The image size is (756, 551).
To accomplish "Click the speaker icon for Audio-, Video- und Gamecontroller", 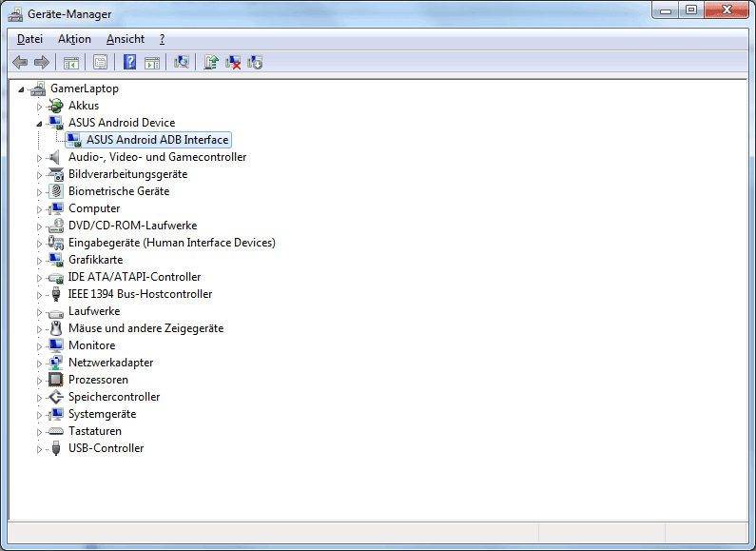I will 55,157.
